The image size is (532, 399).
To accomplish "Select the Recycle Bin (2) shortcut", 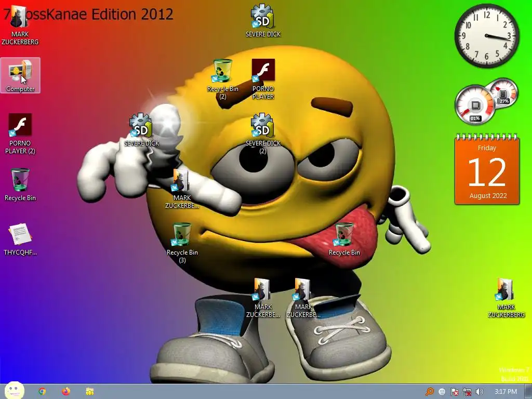I will click(x=222, y=79).
